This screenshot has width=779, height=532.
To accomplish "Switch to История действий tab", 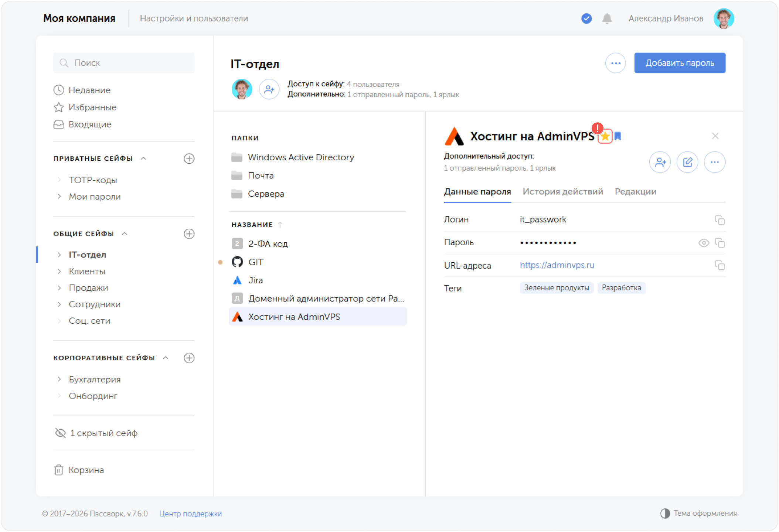I will [563, 192].
